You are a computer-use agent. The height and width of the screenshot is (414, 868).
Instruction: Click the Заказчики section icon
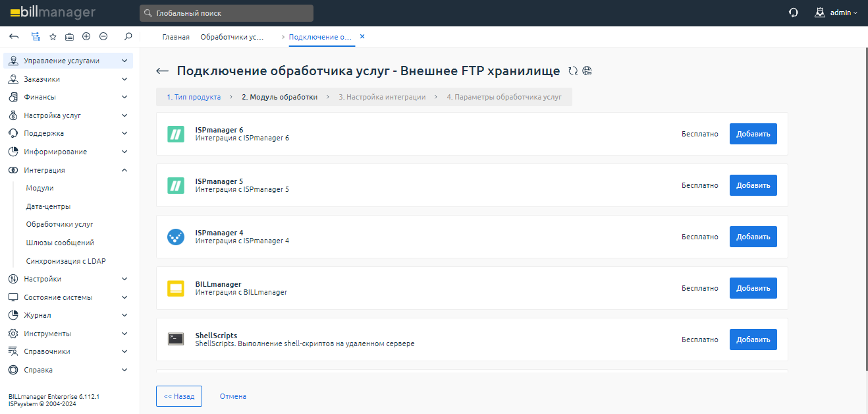(x=13, y=79)
